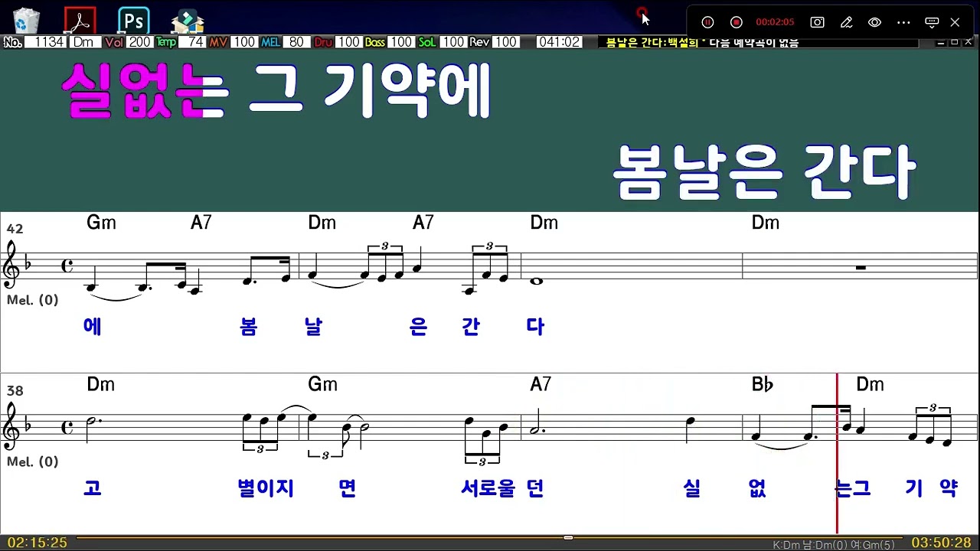Image resolution: width=980 pixels, height=551 pixels.
Task: Click the Temp label
Action: tap(166, 42)
